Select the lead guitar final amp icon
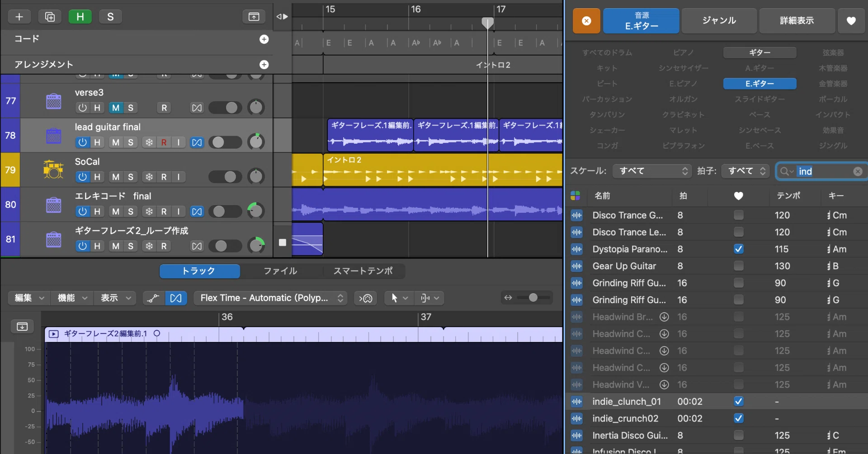The height and width of the screenshot is (454, 868). pos(54,136)
